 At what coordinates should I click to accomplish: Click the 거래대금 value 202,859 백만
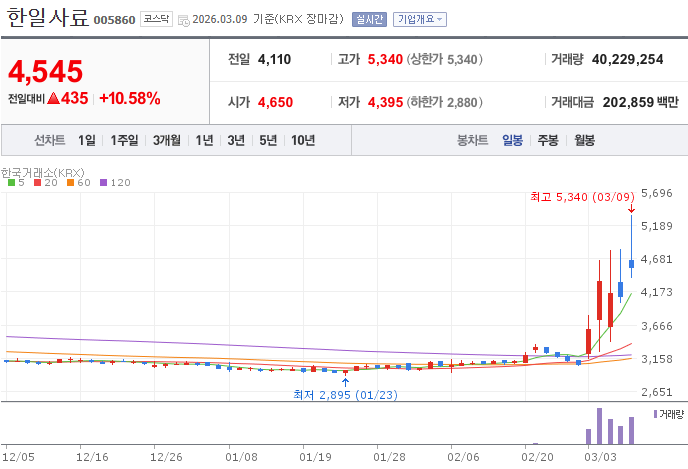[641, 102]
